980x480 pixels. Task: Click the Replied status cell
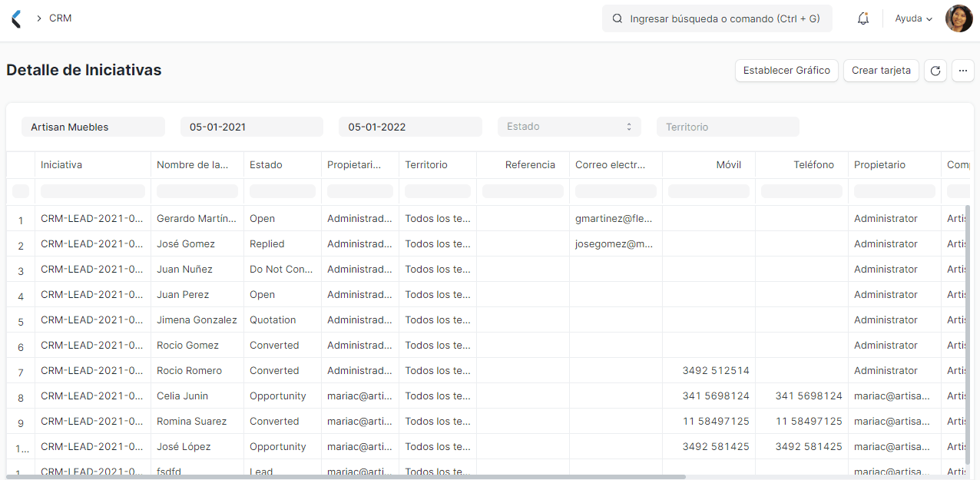pos(283,244)
